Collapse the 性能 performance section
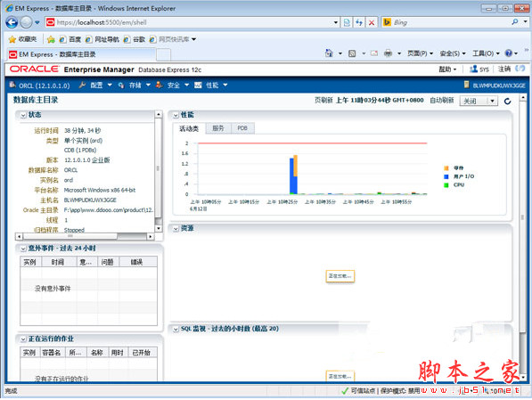 [176, 115]
